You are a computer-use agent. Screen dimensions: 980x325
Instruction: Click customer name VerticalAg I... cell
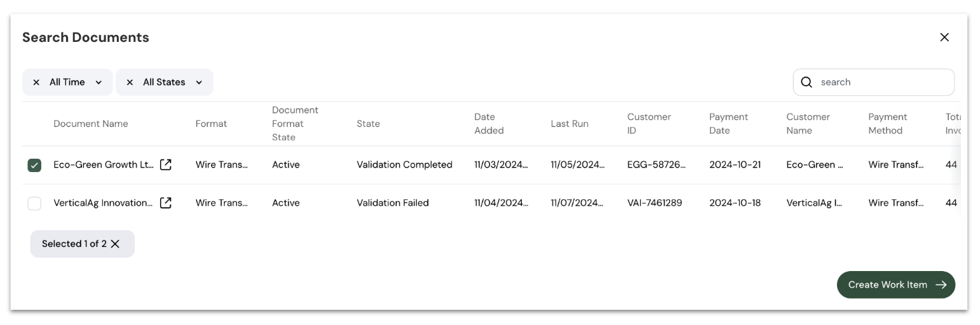(x=814, y=202)
